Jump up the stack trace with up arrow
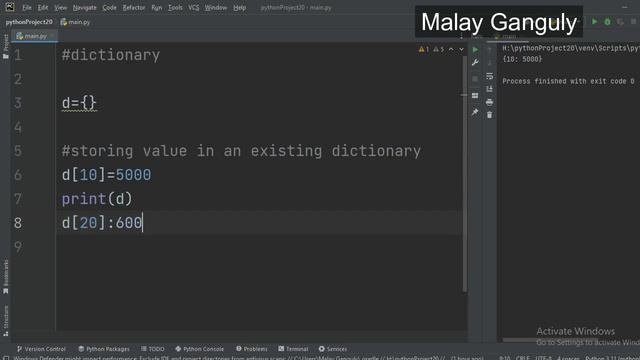The width and height of the screenshot is (640, 360). click(489, 50)
